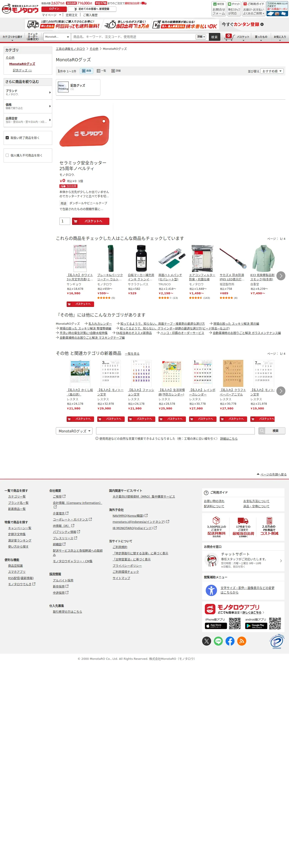
Task: Expand chat support contact panel
Action: (x=244, y=561)
